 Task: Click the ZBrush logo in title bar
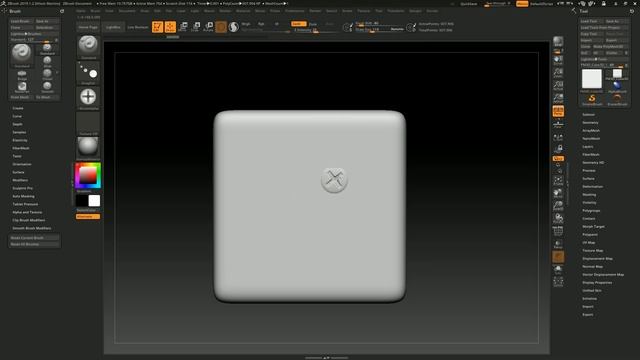(3, 3)
